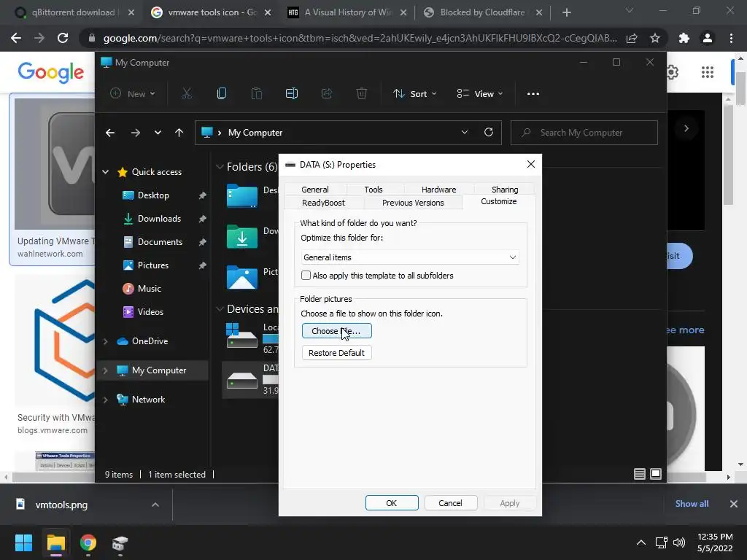
Task: Switch Explorer to large icons view
Action: [x=656, y=474]
